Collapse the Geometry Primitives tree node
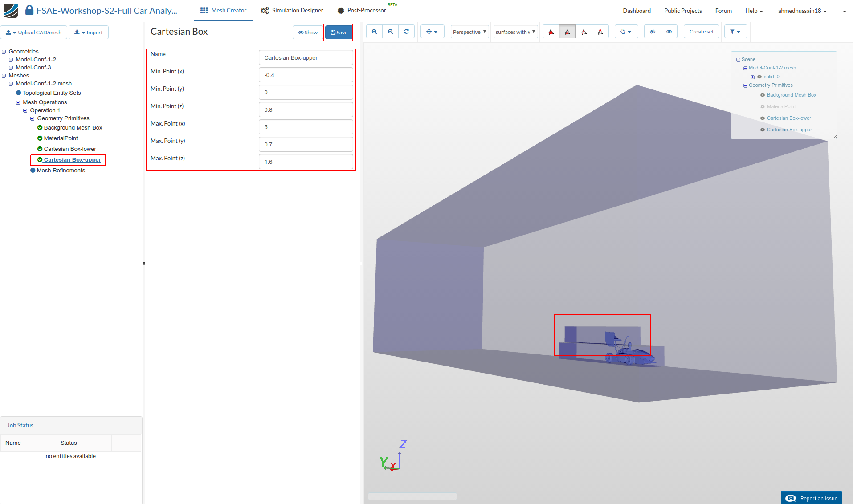The width and height of the screenshot is (853, 504). (x=32, y=118)
